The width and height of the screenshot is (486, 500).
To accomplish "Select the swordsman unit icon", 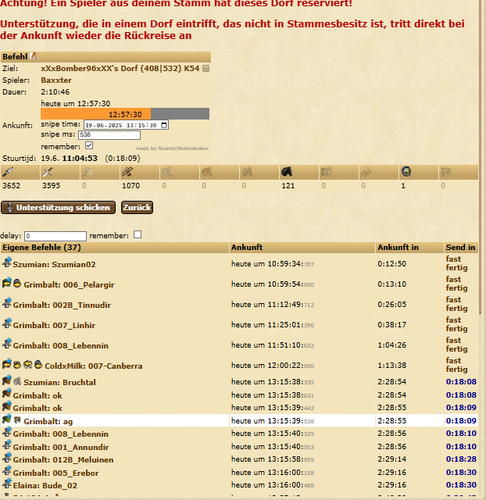I will (x=47, y=172).
